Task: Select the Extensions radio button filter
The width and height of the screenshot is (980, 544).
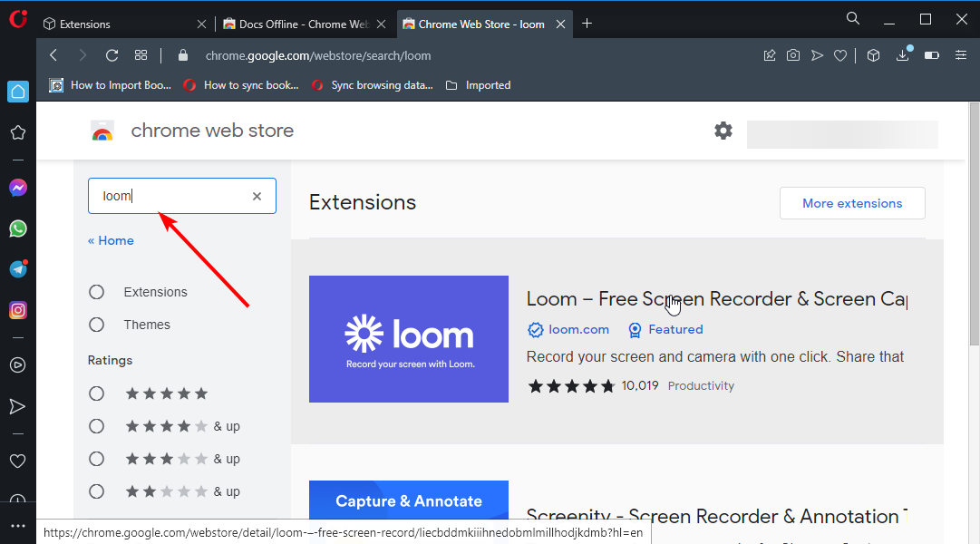Action: (96, 292)
